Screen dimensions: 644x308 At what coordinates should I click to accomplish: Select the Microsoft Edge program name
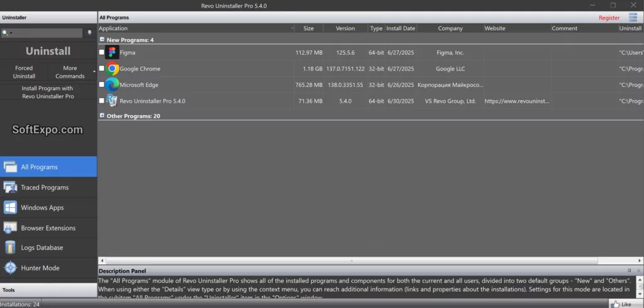point(139,84)
